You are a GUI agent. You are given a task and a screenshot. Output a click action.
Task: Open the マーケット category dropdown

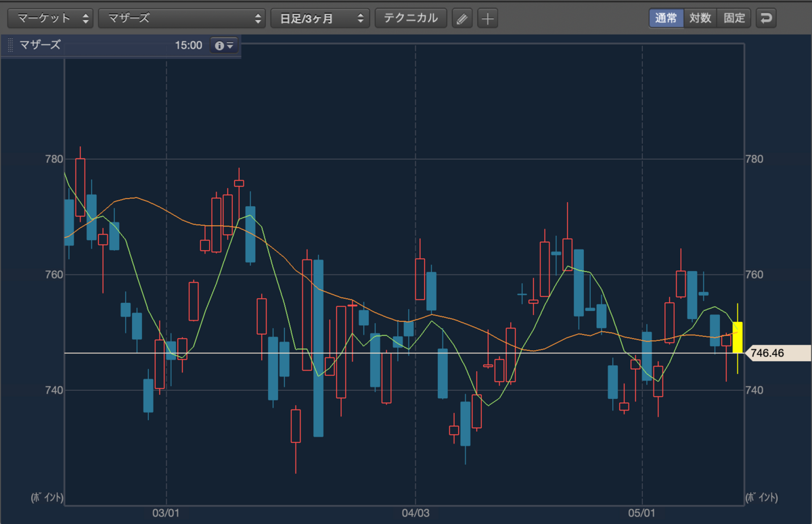[x=51, y=18]
